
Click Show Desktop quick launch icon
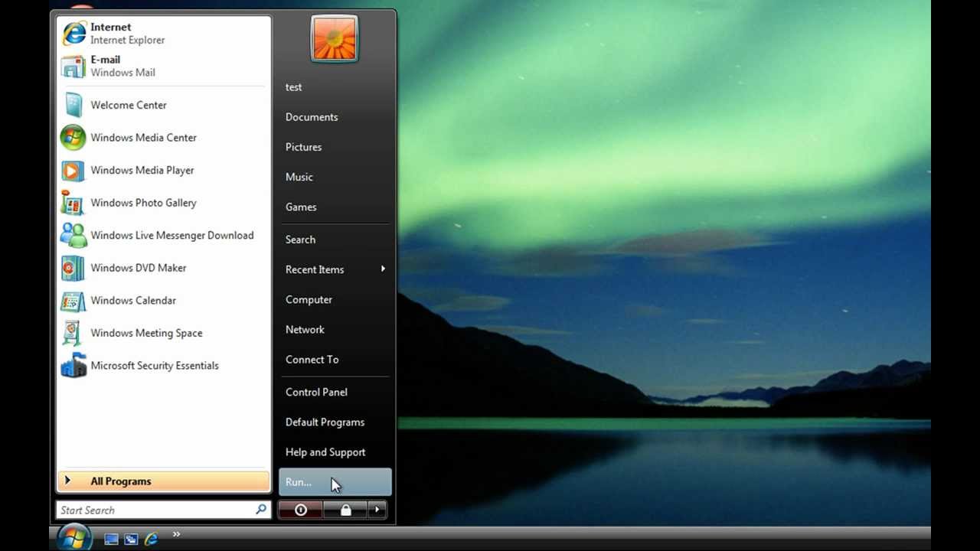point(111,539)
